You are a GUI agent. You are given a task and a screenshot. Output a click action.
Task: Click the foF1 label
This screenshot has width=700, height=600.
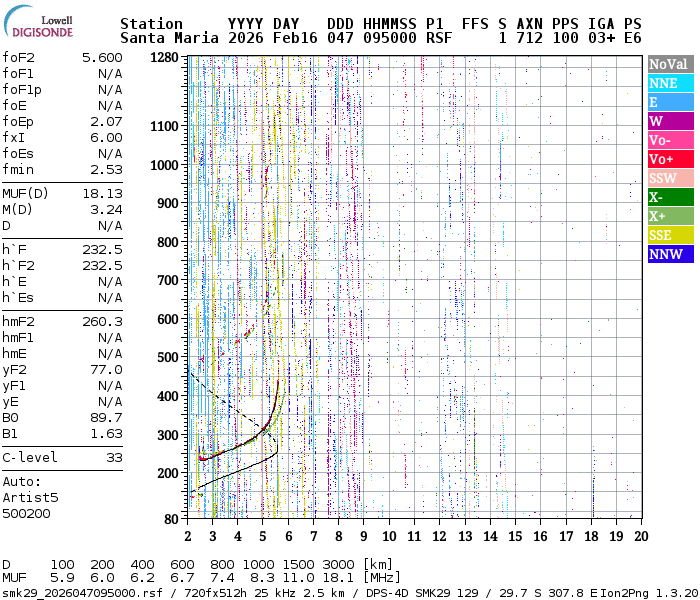click(x=18, y=74)
